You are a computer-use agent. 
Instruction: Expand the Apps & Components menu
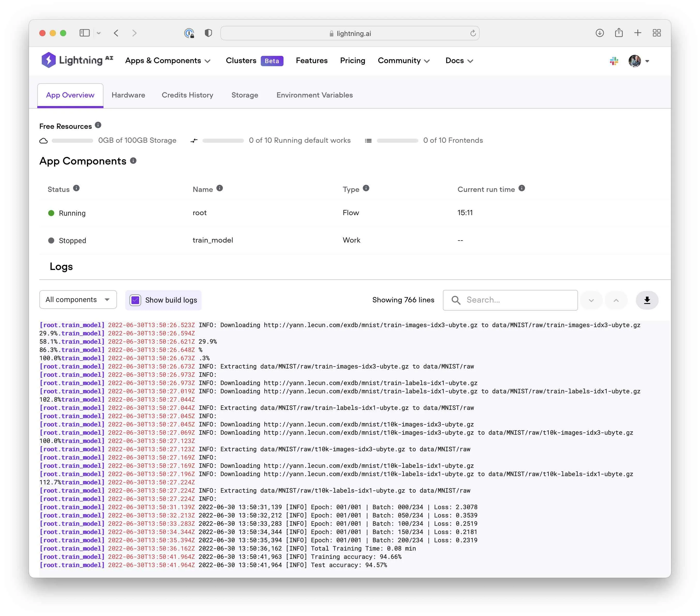(168, 61)
